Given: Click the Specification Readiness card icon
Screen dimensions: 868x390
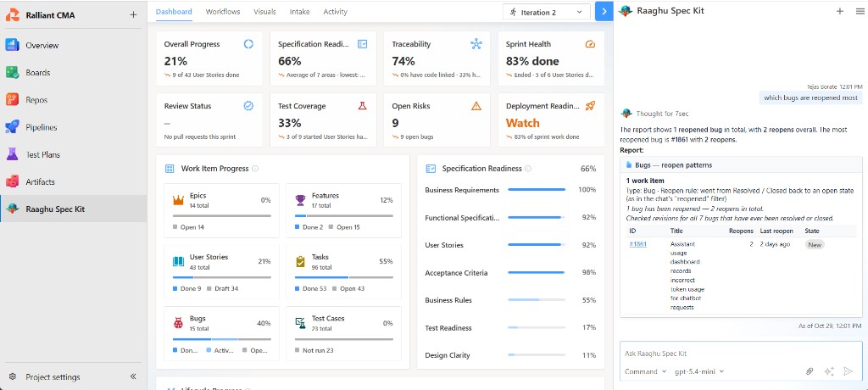Looking at the screenshot, I should pyautogui.click(x=363, y=44).
